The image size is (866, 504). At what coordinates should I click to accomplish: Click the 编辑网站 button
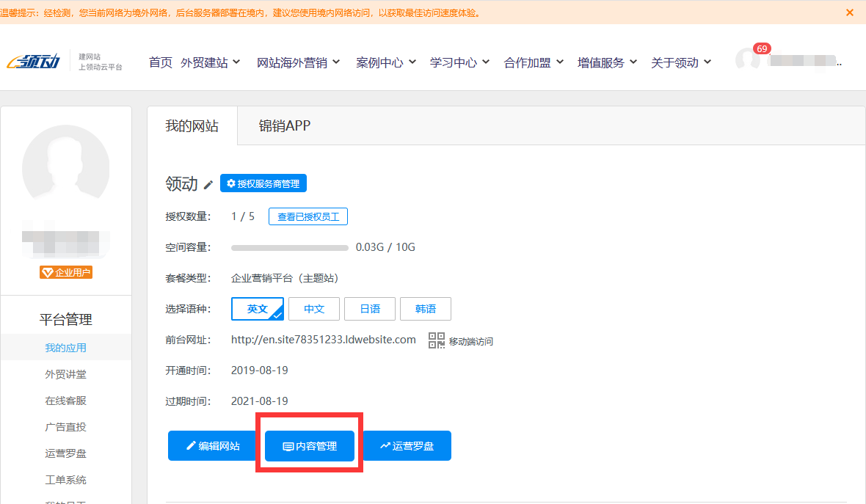[213, 446]
